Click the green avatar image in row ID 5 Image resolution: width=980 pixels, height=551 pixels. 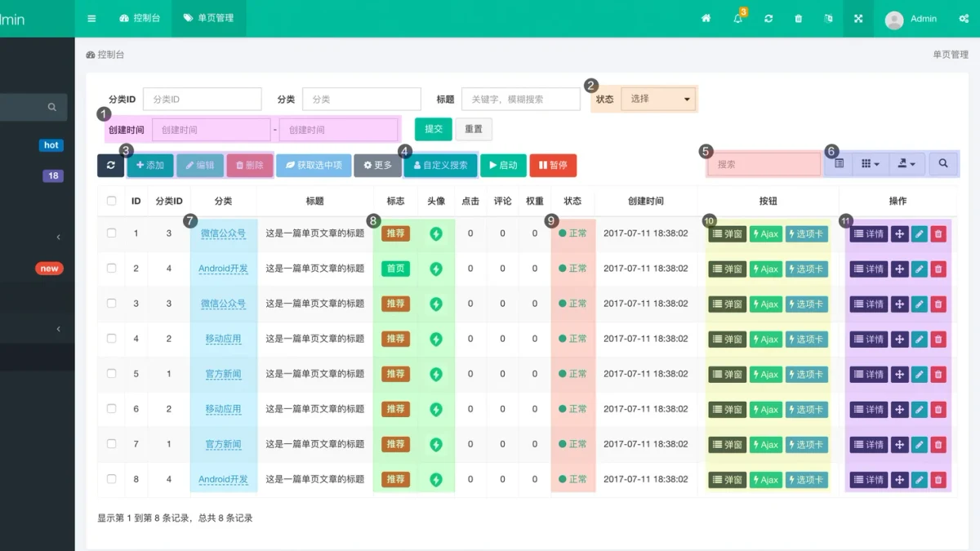(x=436, y=375)
